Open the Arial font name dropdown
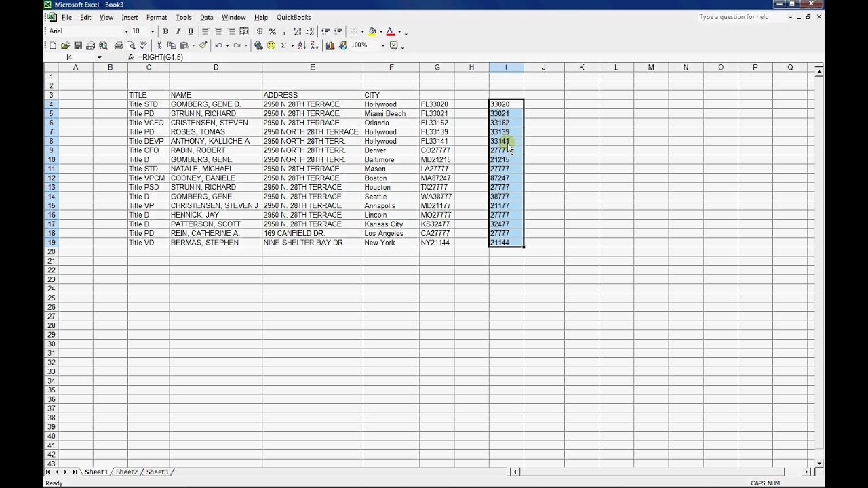The image size is (868, 488). coord(127,31)
